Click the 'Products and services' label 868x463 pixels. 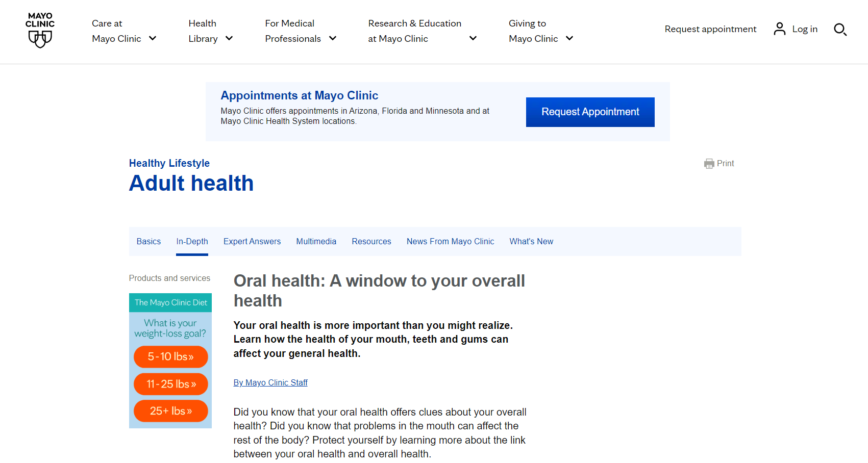[169, 278]
